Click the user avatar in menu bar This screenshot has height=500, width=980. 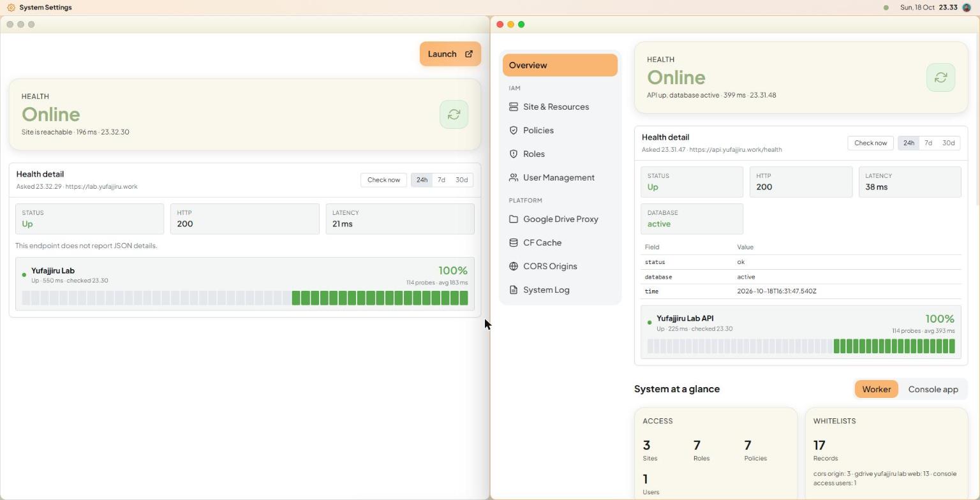click(967, 8)
